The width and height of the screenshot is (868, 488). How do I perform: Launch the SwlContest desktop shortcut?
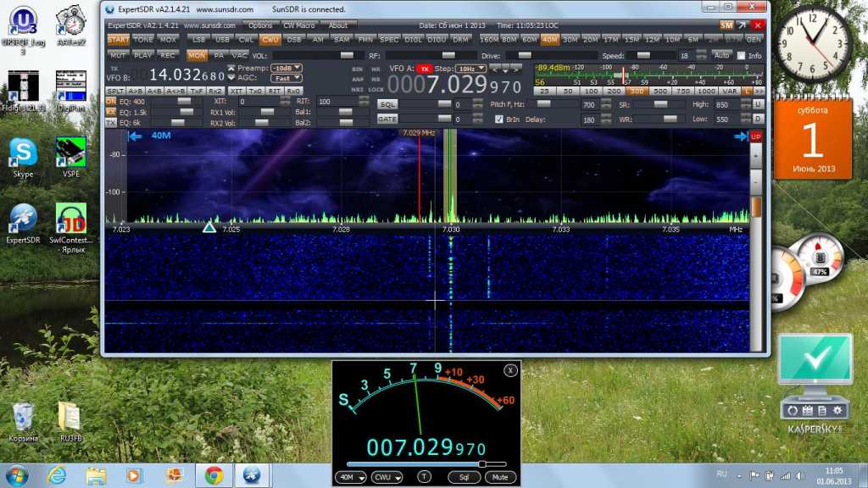click(x=71, y=228)
